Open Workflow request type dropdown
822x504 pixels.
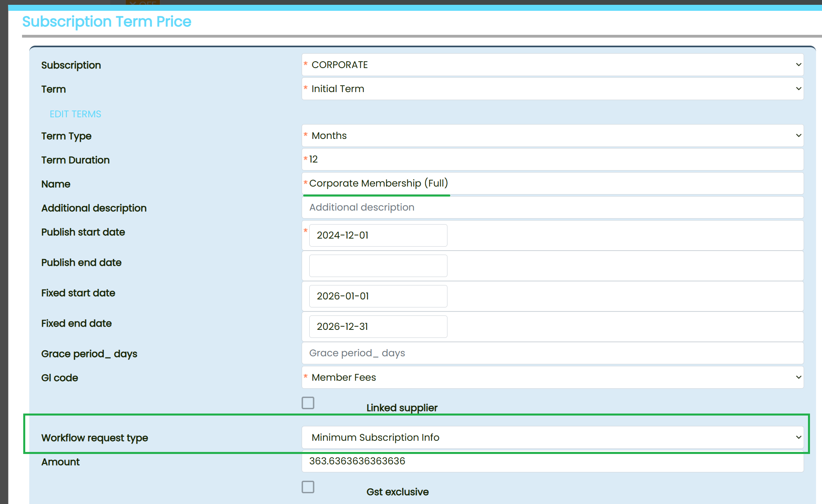(x=552, y=438)
